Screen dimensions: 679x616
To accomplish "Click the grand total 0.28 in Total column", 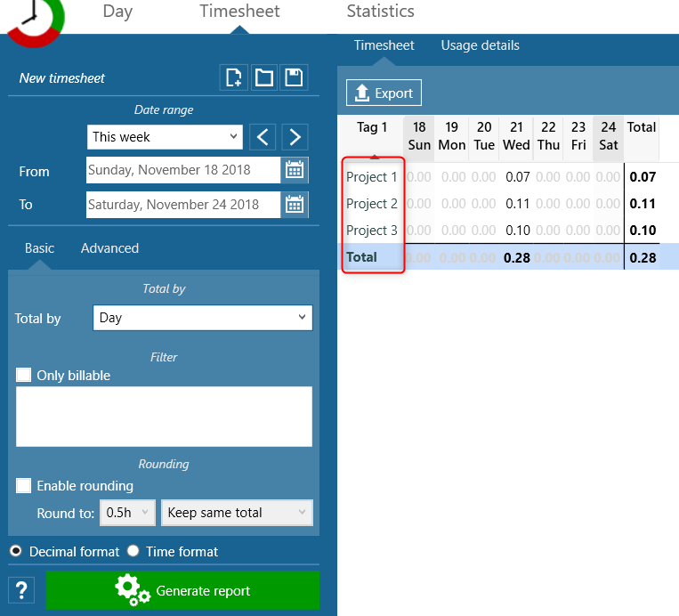I will point(643,258).
